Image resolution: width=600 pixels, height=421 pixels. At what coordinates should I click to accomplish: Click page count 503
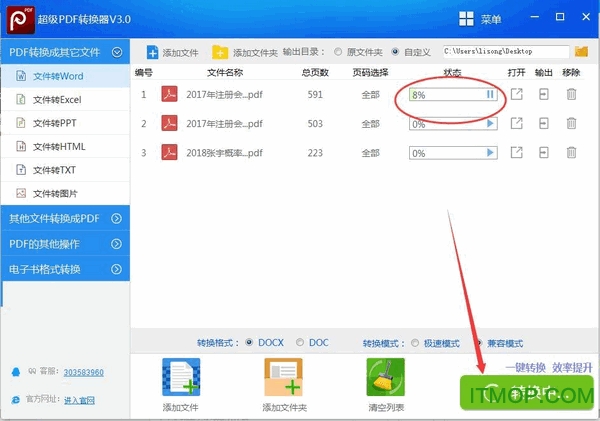pos(315,124)
